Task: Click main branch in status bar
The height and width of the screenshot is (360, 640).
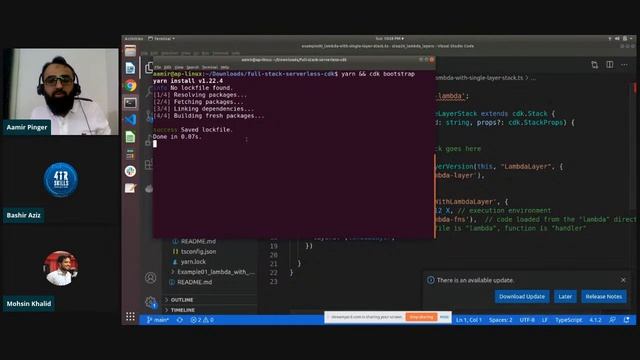Action: click(158, 320)
